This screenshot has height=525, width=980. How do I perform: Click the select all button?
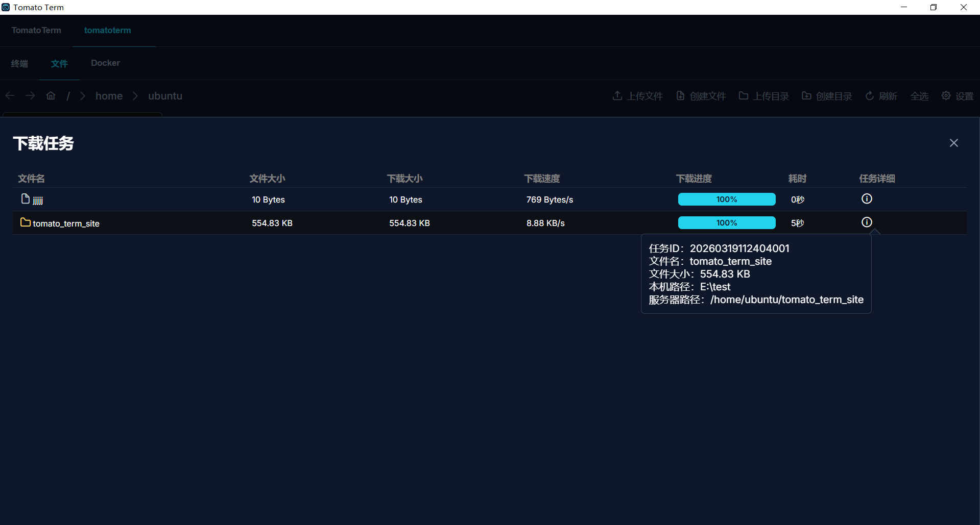coord(919,96)
